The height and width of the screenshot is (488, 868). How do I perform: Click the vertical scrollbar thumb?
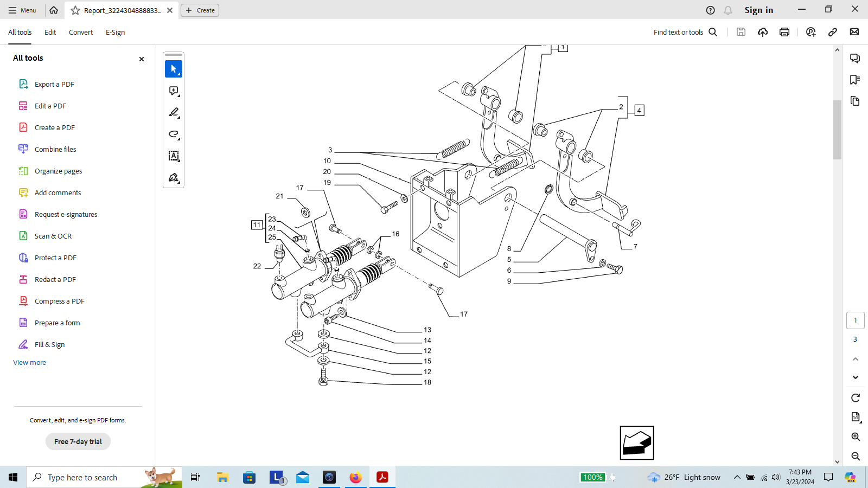837,130
